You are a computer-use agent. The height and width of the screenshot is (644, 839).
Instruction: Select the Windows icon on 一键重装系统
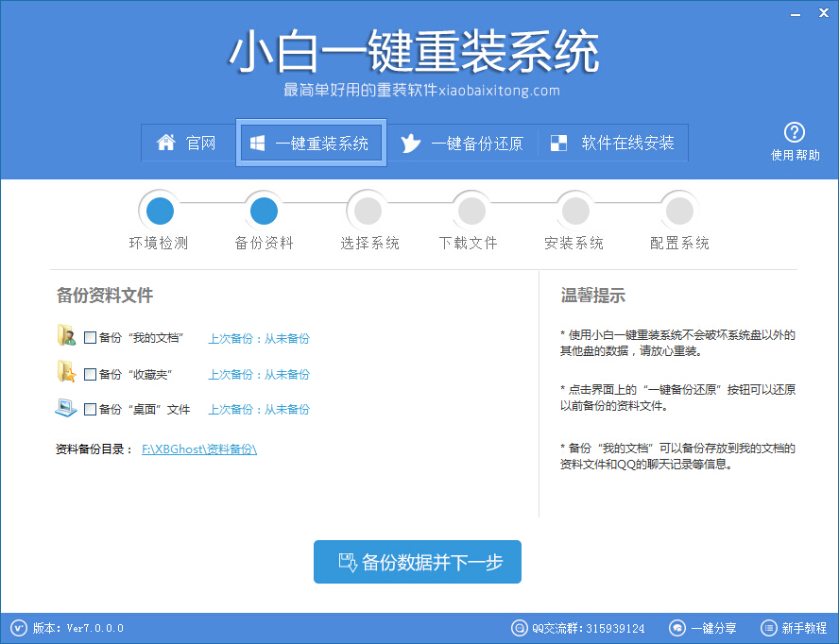point(256,143)
